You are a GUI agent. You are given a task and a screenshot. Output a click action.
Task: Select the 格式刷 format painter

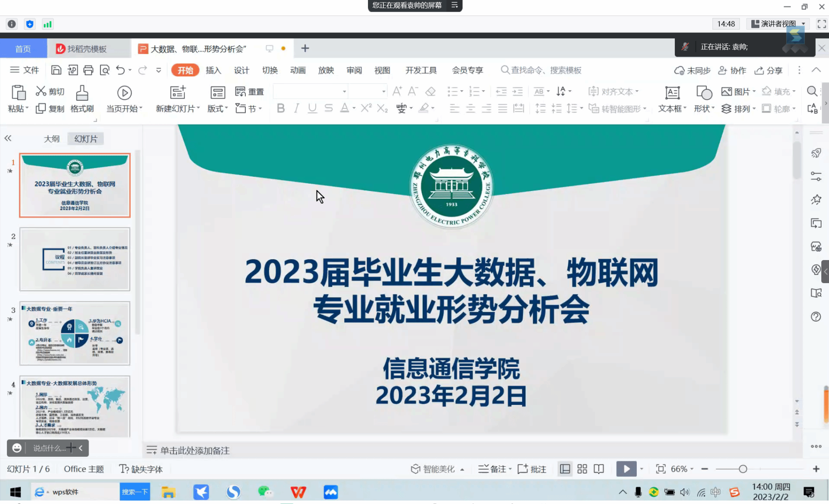tap(82, 99)
